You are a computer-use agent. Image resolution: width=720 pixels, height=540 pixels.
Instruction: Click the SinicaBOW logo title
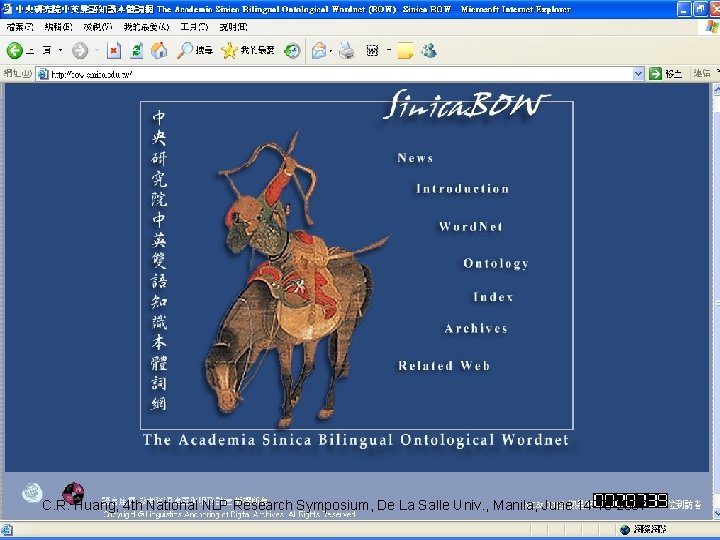466,104
